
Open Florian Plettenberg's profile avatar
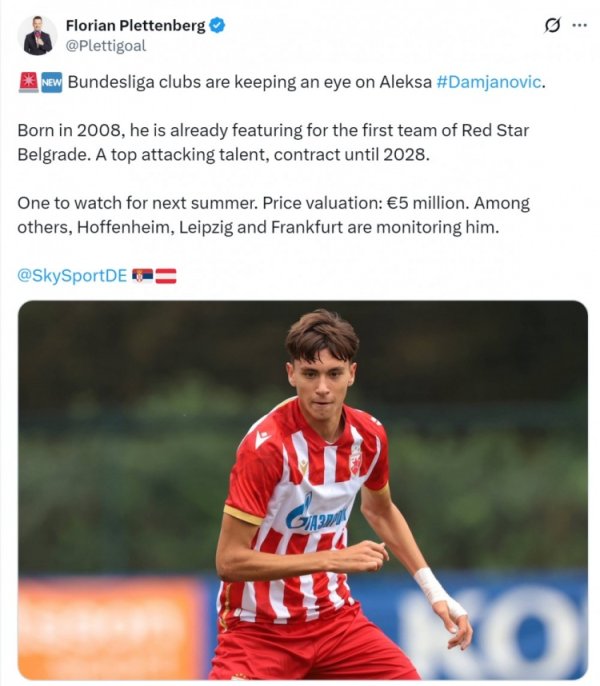click(37, 35)
